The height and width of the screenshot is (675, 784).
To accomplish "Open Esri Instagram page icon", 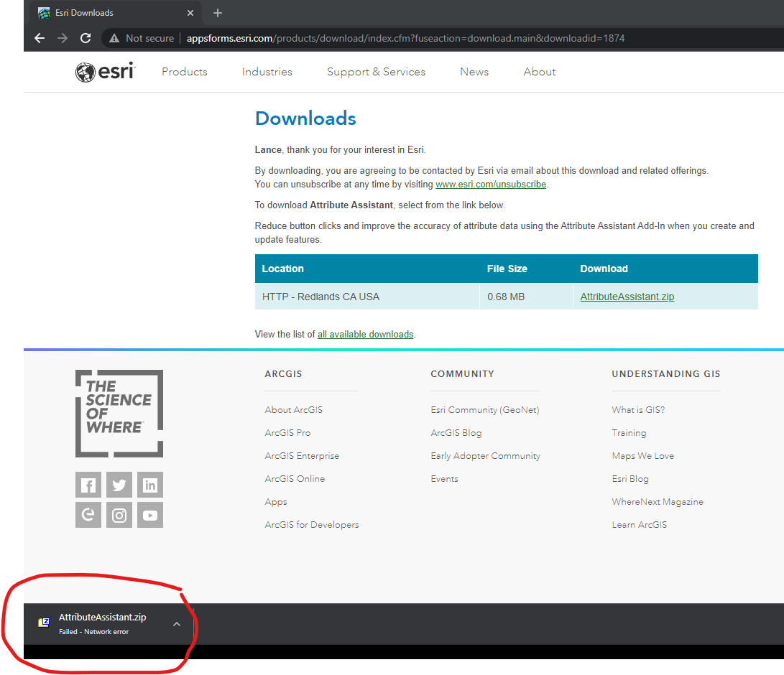I will (119, 515).
